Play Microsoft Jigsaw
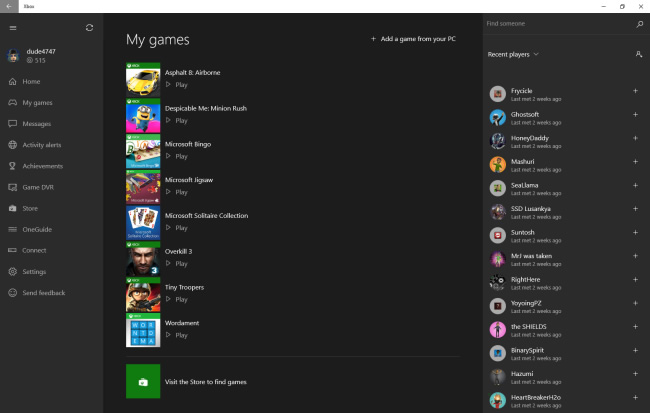 (x=177, y=192)
